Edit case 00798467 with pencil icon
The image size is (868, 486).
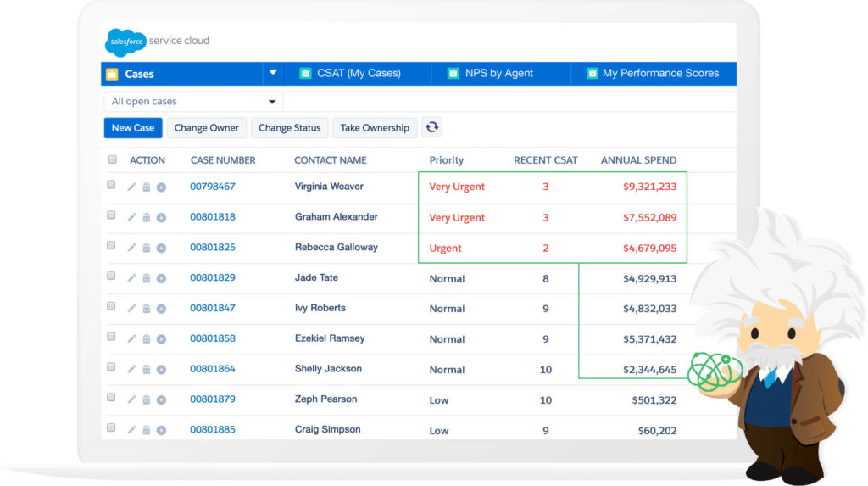pos(131,187)
